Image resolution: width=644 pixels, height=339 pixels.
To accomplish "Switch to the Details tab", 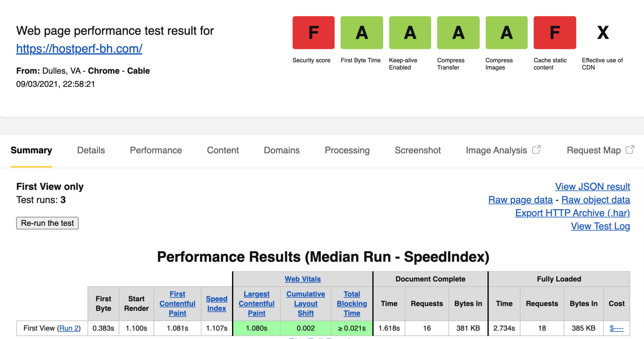I will 91,150.
